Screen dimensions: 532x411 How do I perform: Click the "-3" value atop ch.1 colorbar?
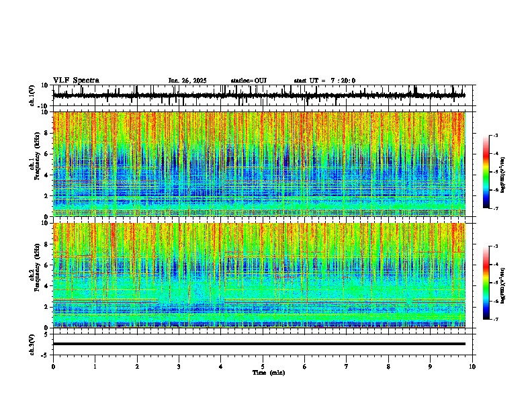[496, 135]
